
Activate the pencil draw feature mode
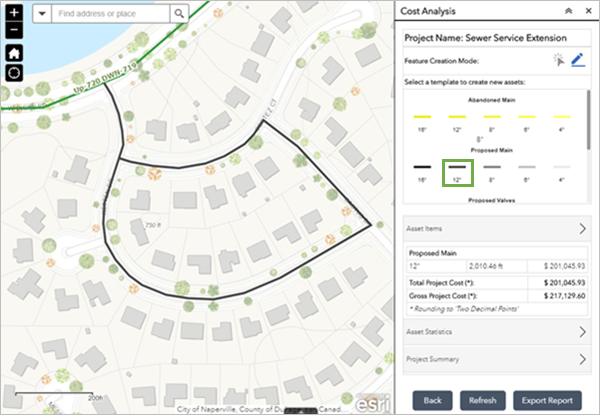click(577, 61)
